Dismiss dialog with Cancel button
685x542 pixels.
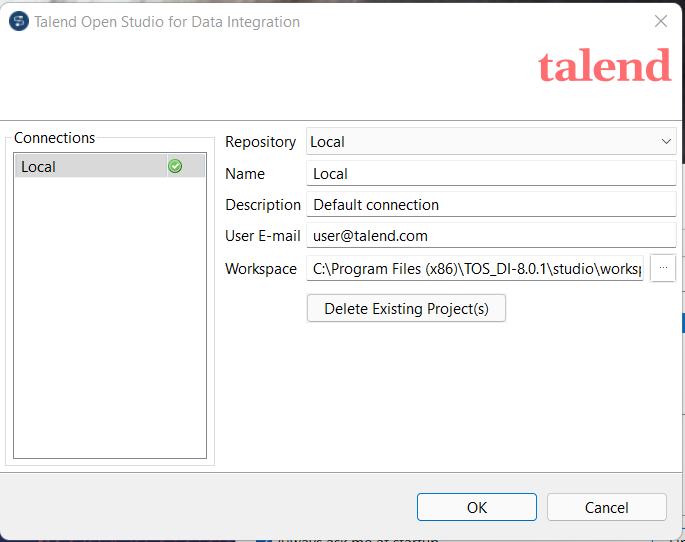coord(606,507)
